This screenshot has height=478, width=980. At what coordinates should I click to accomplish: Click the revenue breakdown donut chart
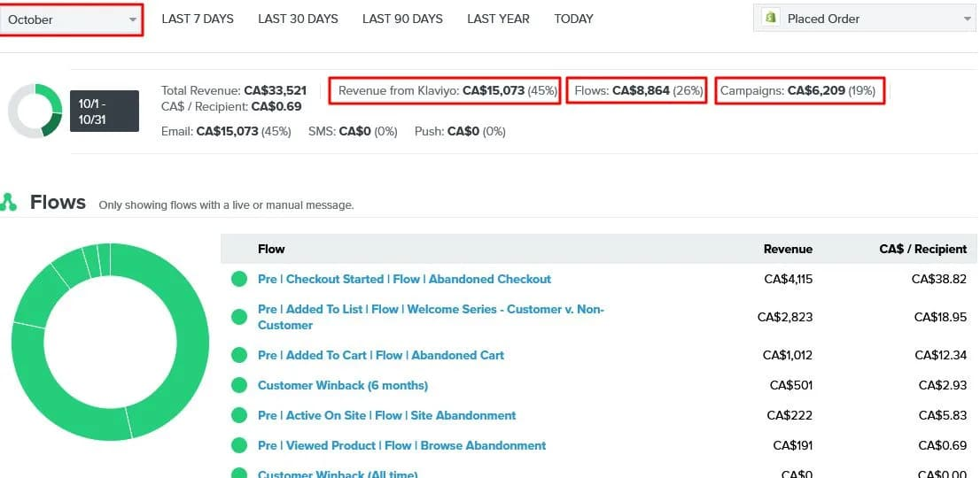tap(35, 111)
